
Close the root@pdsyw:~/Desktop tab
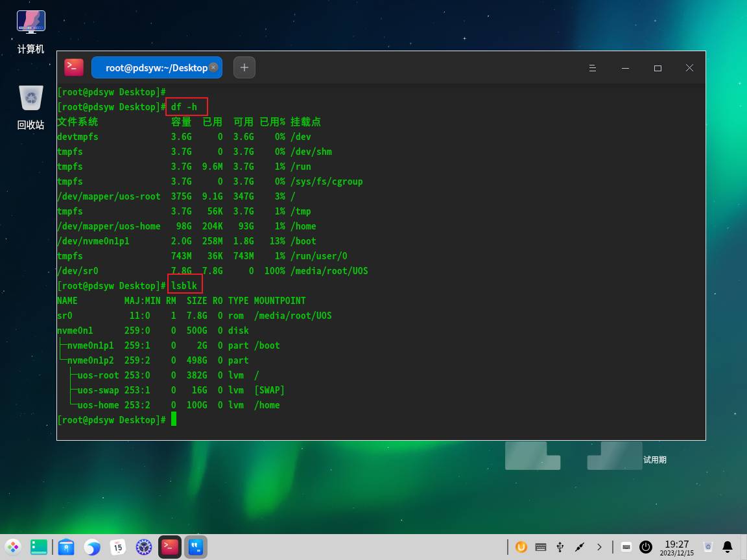tap(213, 67)
